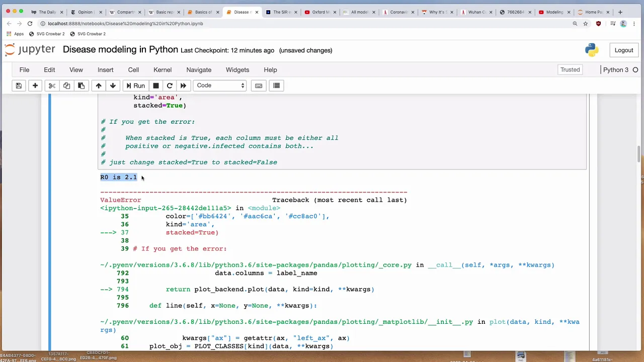This screenshot has width=644, height=362.
Task: Toggle the table of contents list icon
Action: [276, 85]
